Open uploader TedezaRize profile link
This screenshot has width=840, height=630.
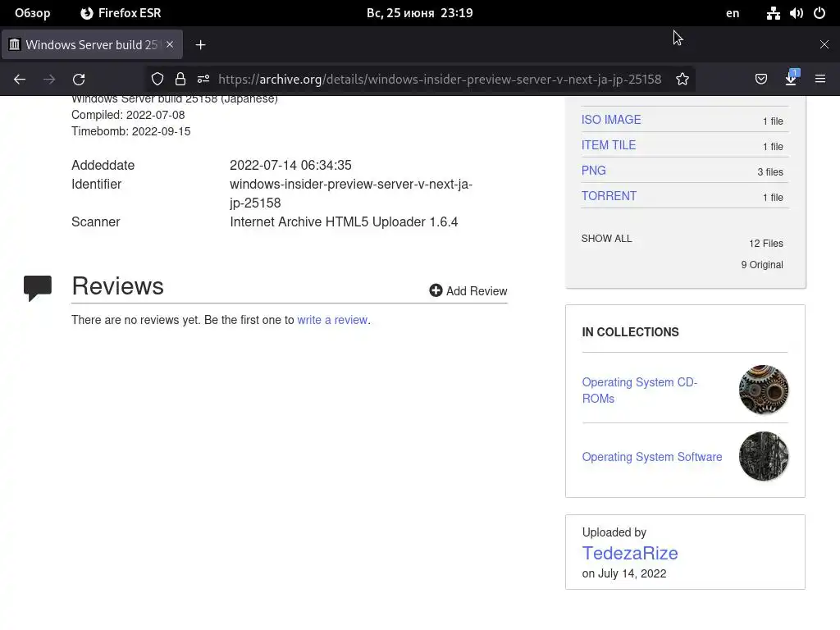pyautogui.click(x=630, y=553)
